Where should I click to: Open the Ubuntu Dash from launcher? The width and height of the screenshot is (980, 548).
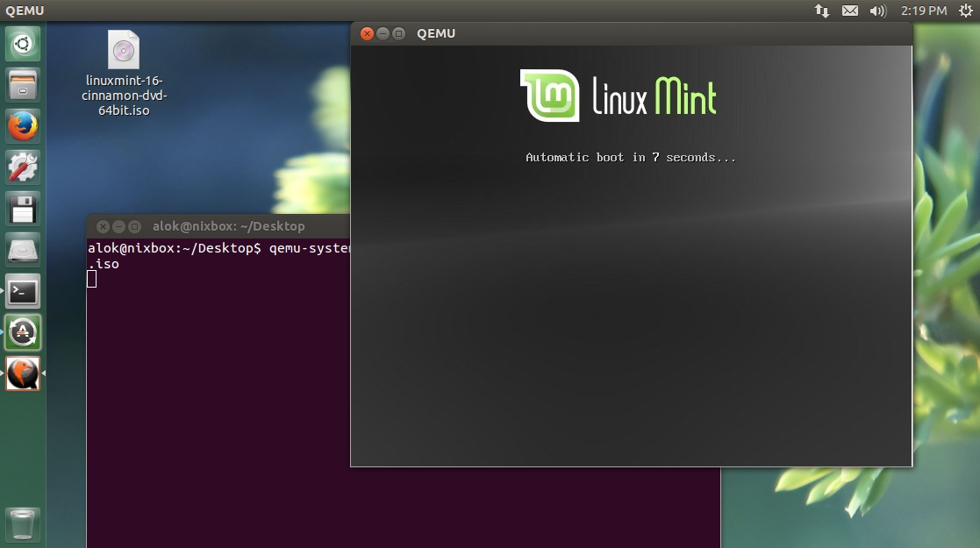click(23, 44)
